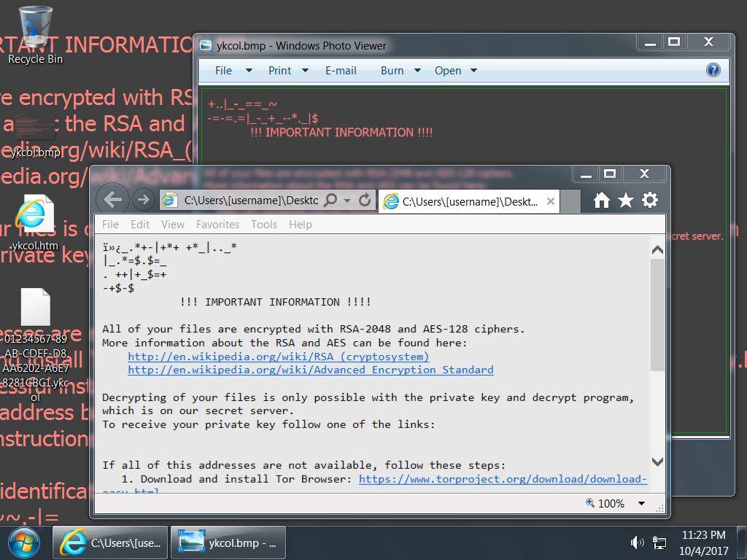The height and width of the screenshot is (560, 747).
Task: Open Windows Photo Viewer help icon
Action: 713,71
